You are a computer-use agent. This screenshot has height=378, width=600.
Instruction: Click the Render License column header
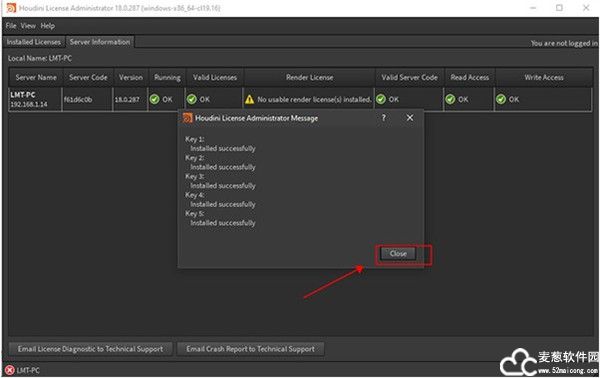point(309,77)
